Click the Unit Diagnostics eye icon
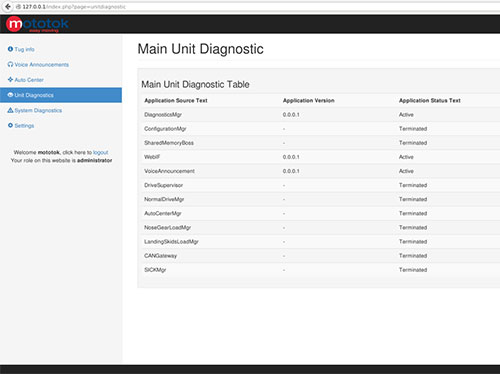The height and width of the screenshot is (374, 500). (10, 95)
